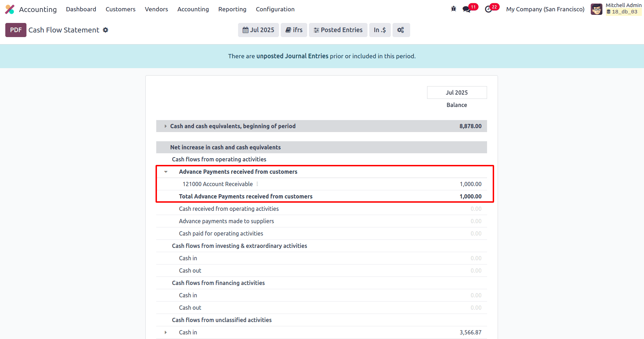Open the Dashboard menu
The image size is (644, 339).
[x=81, y=9]
